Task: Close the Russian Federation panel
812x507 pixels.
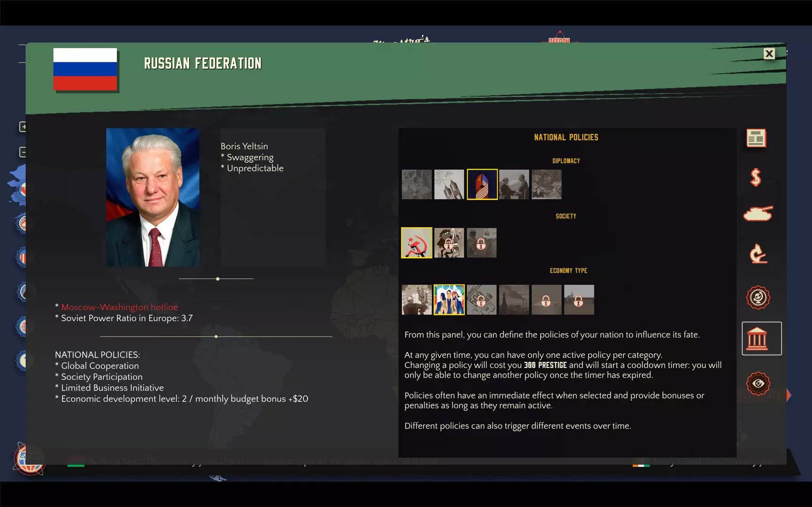Action: pos(769,54)
